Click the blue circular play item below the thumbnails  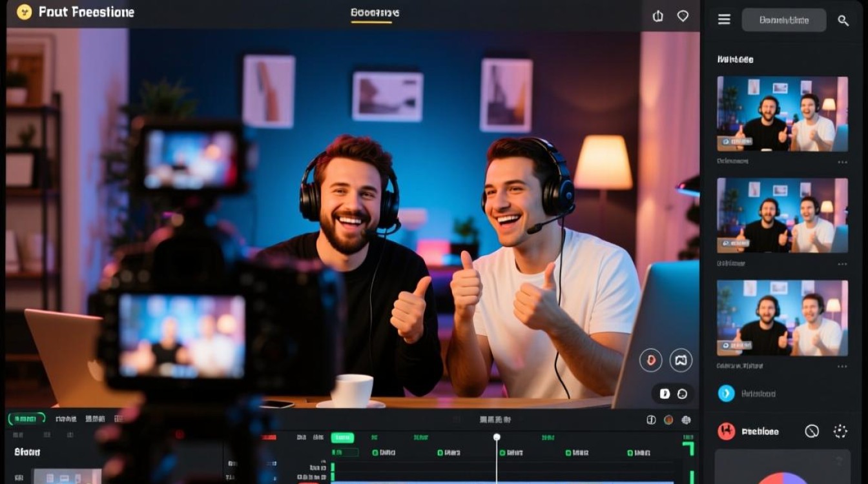point(727,393)
